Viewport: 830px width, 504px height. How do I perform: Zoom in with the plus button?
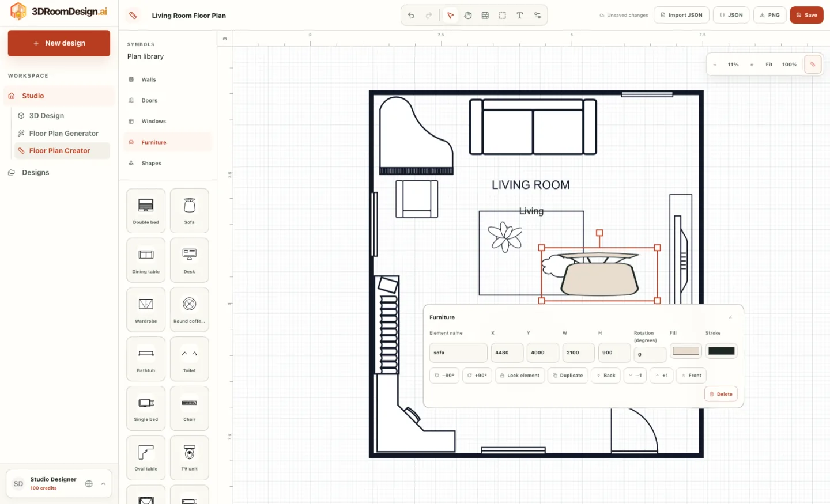point(752,65)
